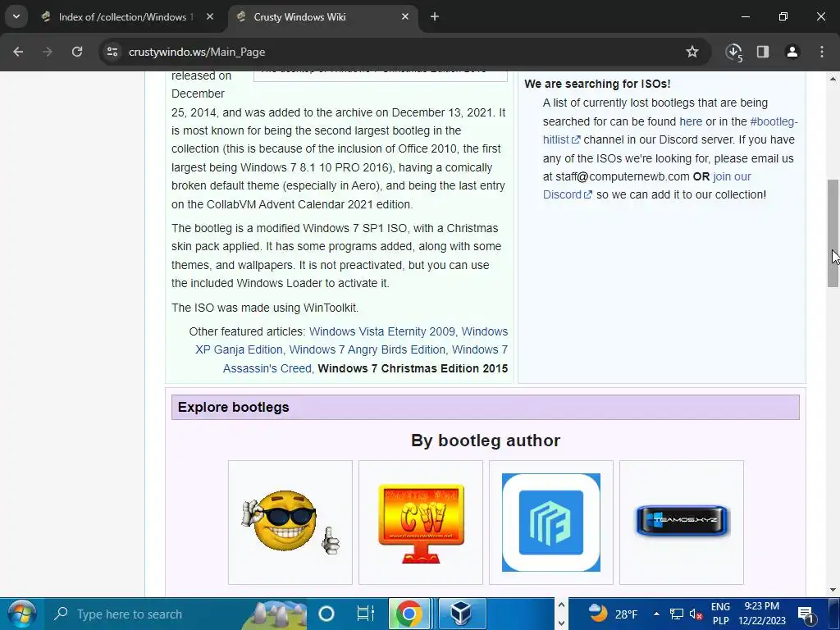Open site information icon in address bar

[112, 52]
